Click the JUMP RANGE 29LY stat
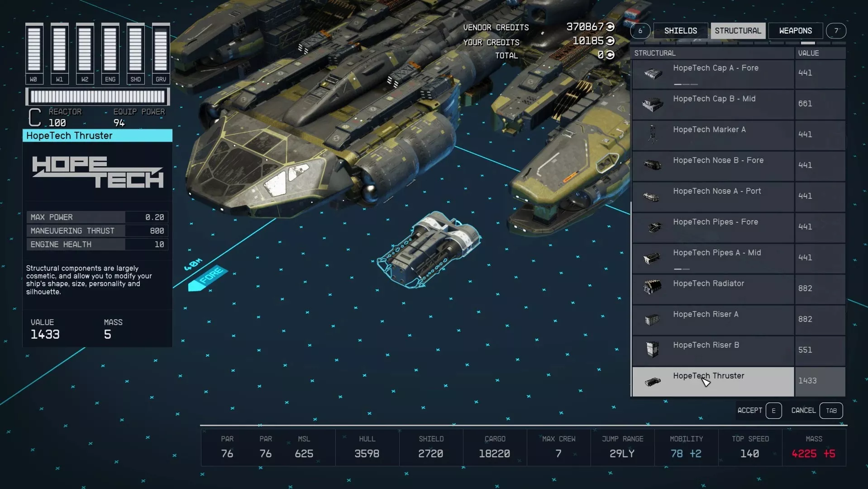 pyautogui.click(x=622, y=447)
